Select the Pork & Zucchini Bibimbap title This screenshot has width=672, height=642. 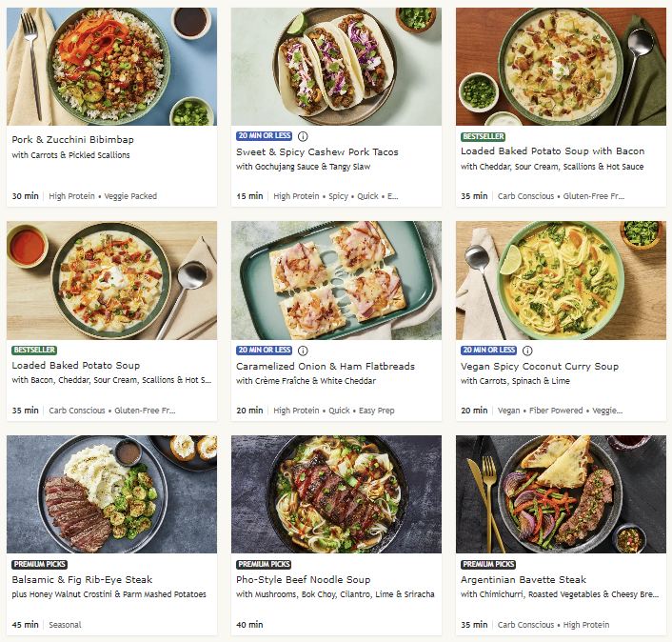(x=73, y=139)
